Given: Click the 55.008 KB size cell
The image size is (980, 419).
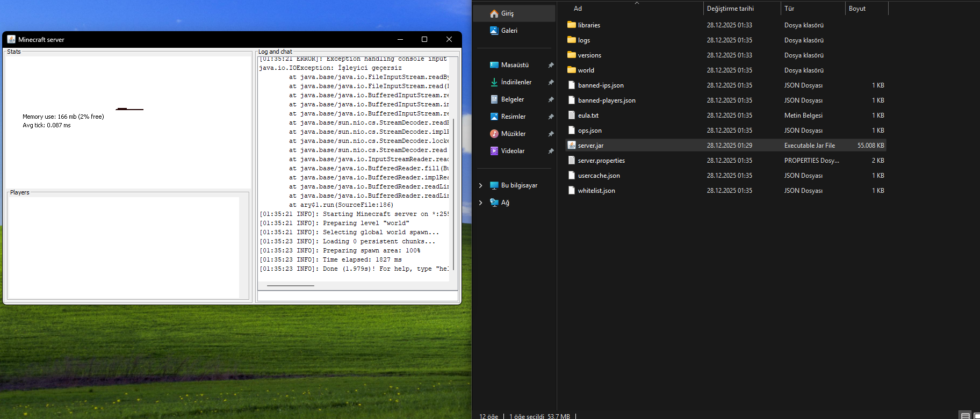Looking at the screenshot, I should coord(870,146).
